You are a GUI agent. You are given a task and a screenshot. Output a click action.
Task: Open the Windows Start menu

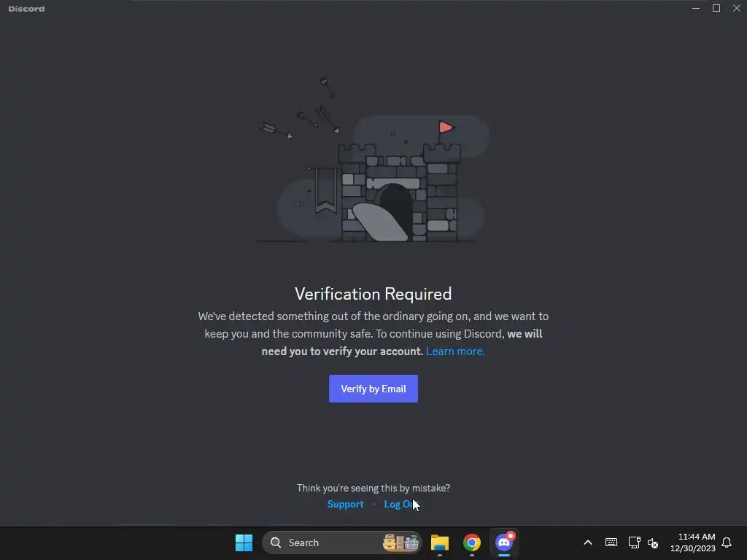click(244, 542)
